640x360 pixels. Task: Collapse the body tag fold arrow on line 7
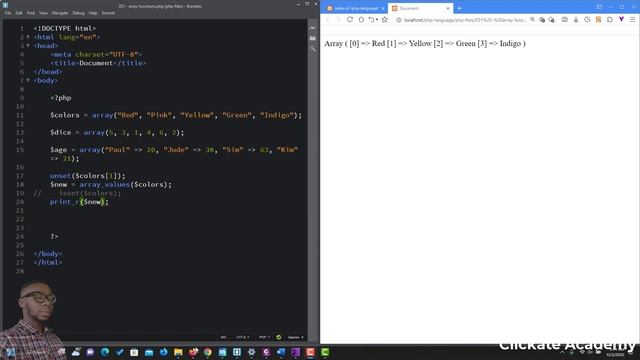click(x=28, y=80)
